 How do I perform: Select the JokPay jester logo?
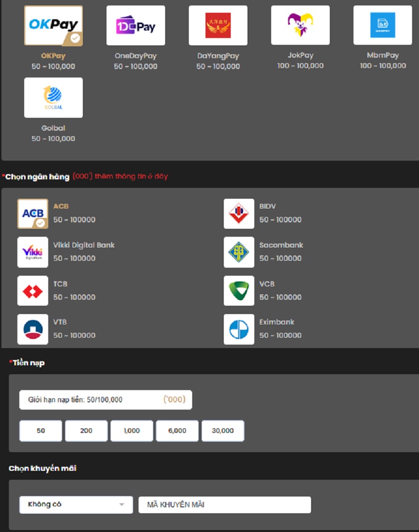300,25
